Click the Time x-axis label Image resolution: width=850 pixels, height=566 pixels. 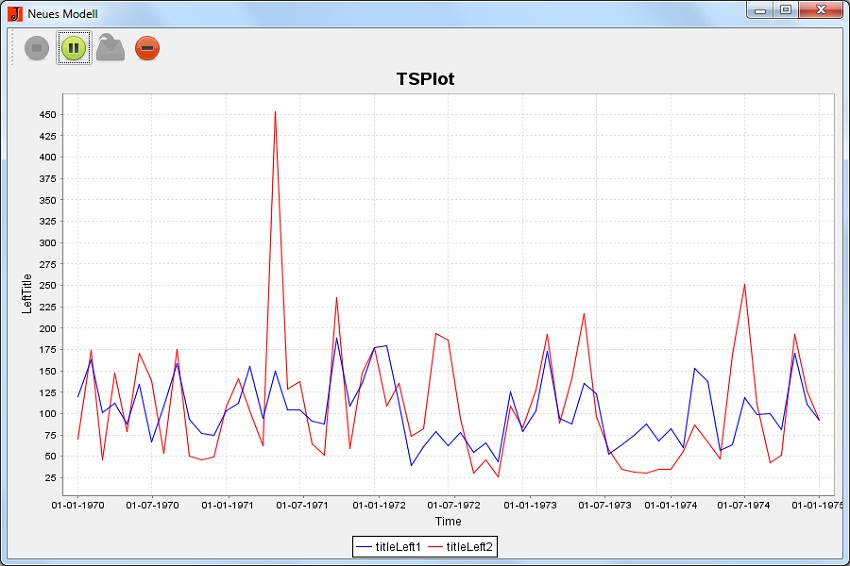click(x=448, y=521)
